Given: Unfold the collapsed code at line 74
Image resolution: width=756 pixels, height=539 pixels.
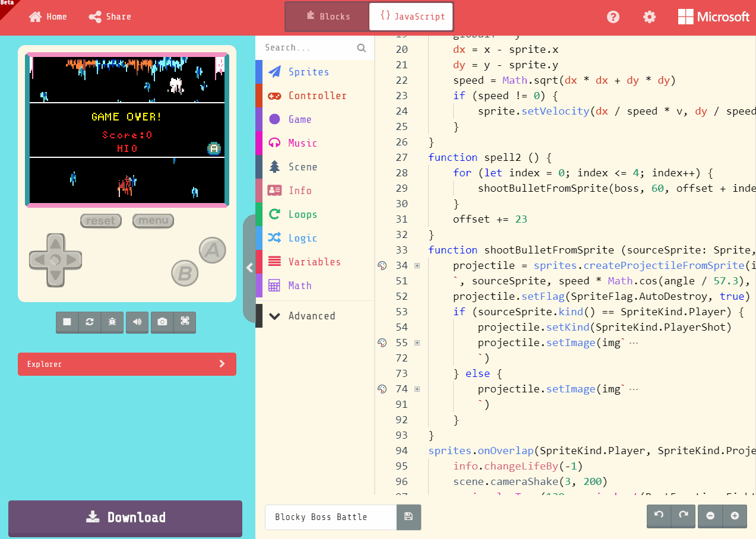Looking at the screenshot, I should tap(417, 389).
